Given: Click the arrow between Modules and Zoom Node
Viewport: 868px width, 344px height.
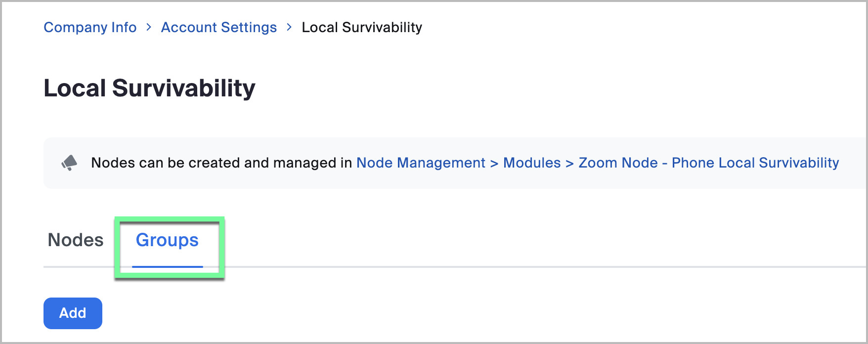Looking at the screenshot, I should [569, 163].
